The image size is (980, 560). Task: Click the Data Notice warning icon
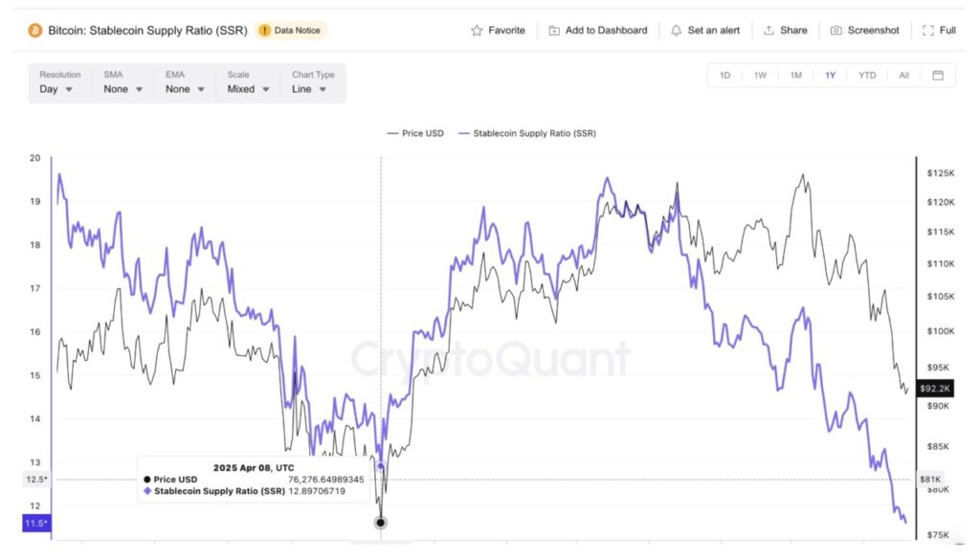[x=264, y=31]
